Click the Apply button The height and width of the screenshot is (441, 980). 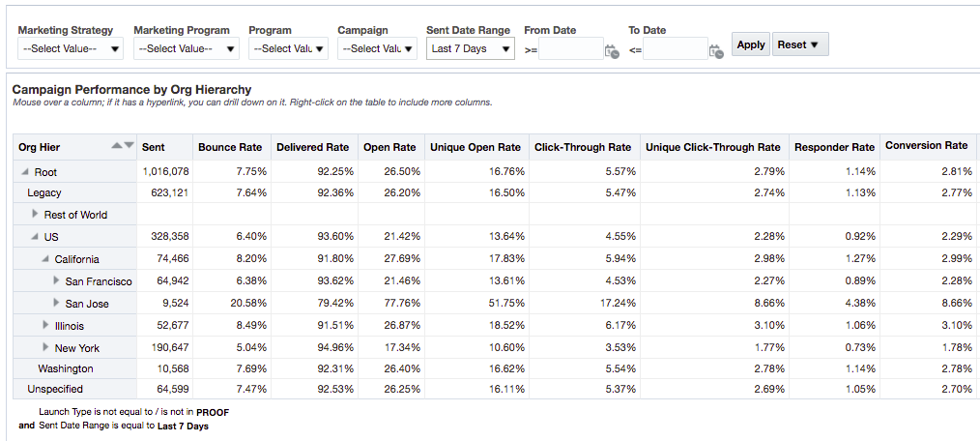pyautogui.click(x=751, y=44)
